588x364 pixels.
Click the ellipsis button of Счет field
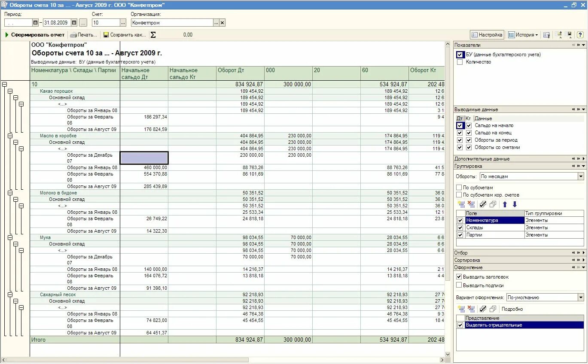[123, 23]
